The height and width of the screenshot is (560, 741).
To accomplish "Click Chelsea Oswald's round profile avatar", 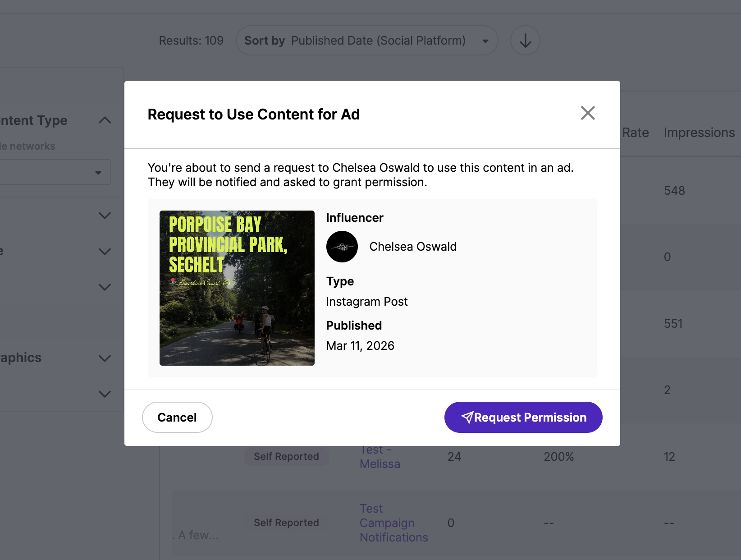I will pyautogui.click(x=342, y=247).
